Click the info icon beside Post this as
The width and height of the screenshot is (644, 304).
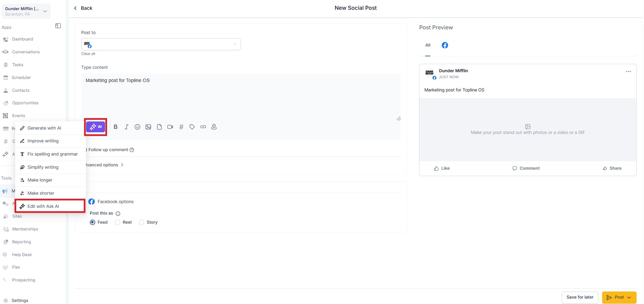[118, 214]
